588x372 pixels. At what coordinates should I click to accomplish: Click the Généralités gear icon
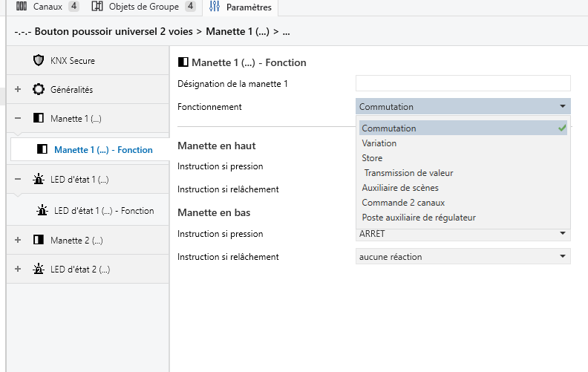click(x=39, y=89)
